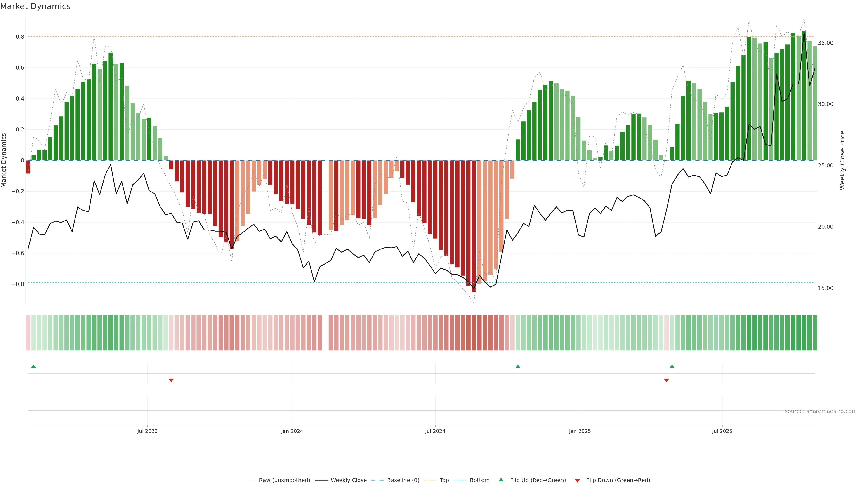Toggle the Weekly Close legend entry
The height and width of the screenshot is (488, 868).
click(348, 480)
